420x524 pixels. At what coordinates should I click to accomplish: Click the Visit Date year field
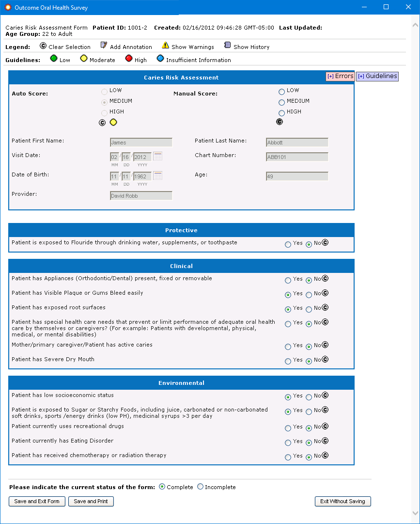point(142,157)
